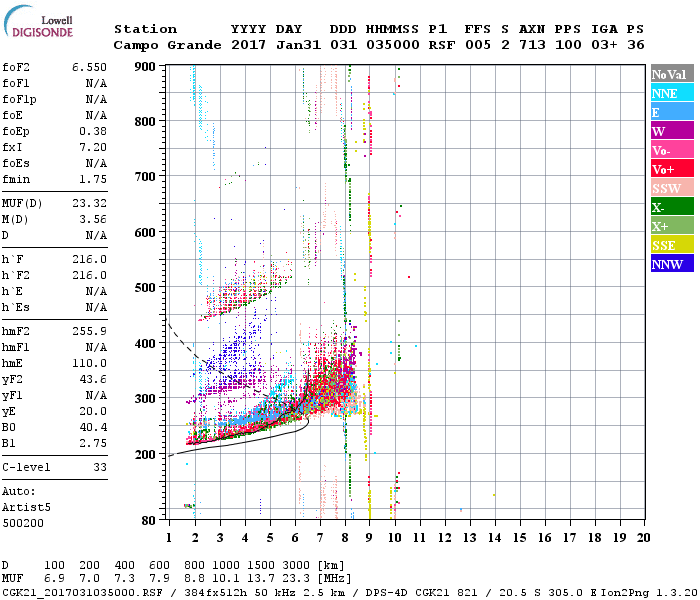Click the Vo+ red legend box
Screen dimensions: 700x600
point(672,169)
